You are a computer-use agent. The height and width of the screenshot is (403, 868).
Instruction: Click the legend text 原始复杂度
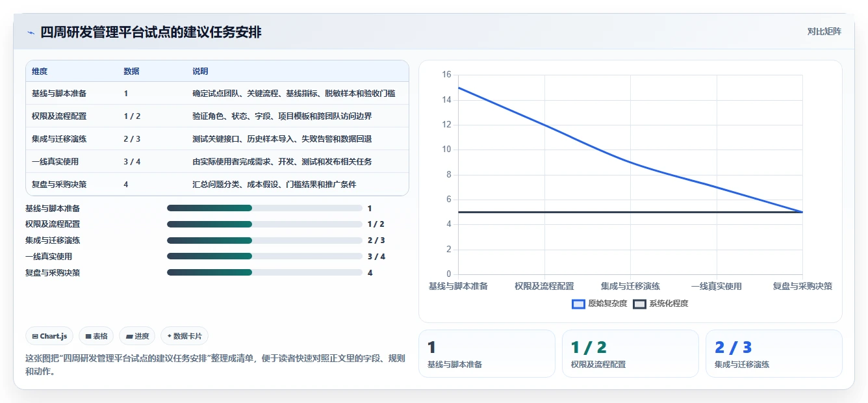click(607, 304)
